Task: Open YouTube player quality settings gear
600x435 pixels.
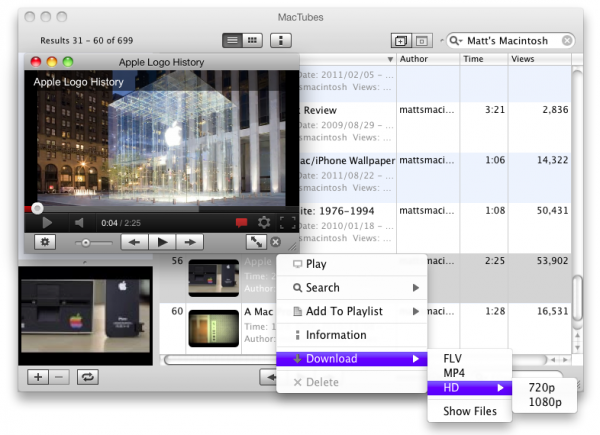Action: pyautogui.click(x=264, y=222)
